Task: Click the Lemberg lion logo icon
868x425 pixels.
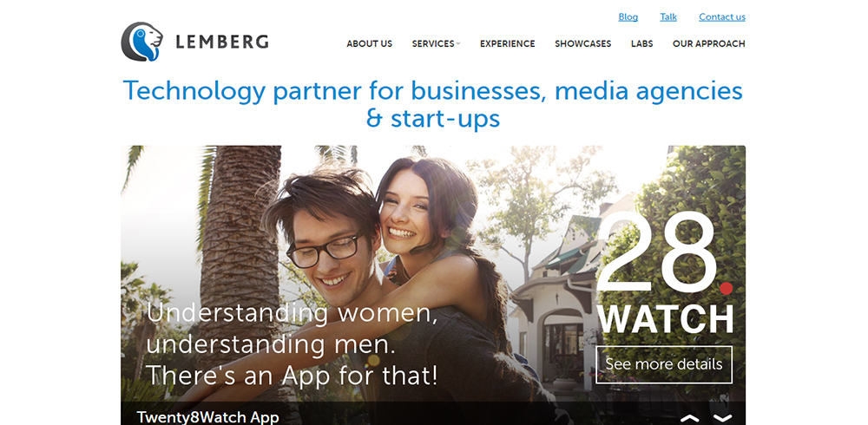Action: [x=142, y=42]
